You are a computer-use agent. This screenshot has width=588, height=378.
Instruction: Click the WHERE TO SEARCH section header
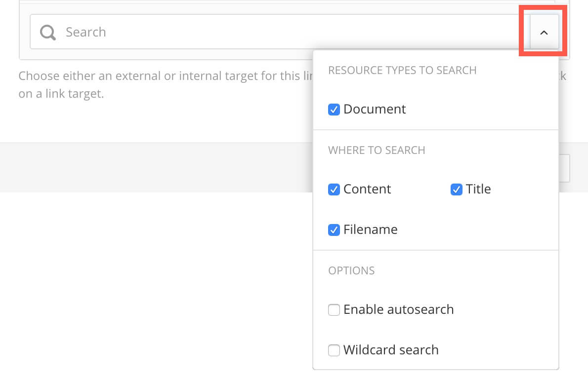pos(377,150)
